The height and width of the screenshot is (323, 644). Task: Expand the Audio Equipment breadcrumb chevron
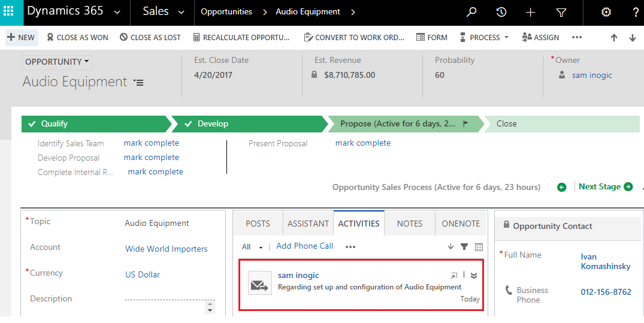pos(353,12)
